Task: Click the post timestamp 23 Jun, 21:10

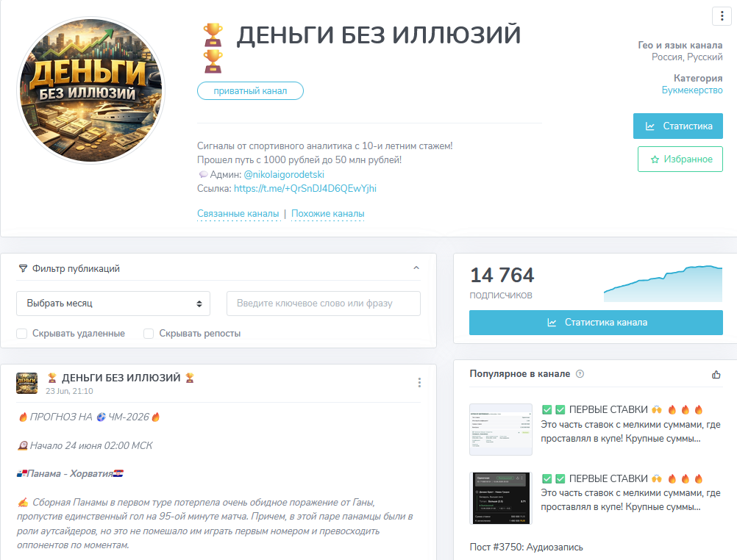Action: [x=69, y=391]
